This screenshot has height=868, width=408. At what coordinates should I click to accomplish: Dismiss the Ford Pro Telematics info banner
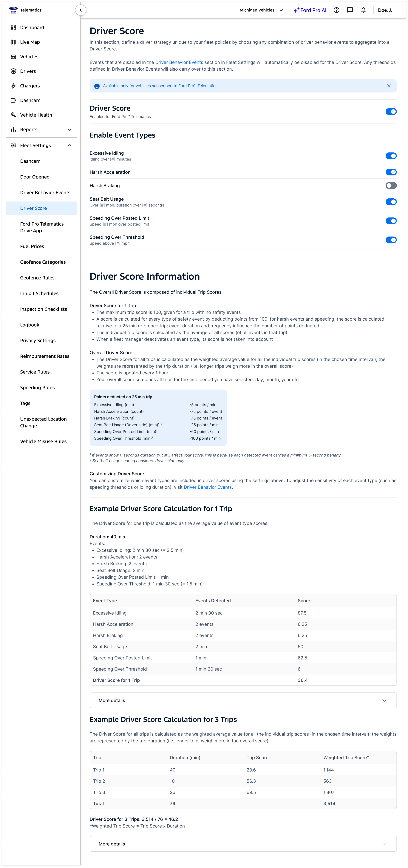389,86
